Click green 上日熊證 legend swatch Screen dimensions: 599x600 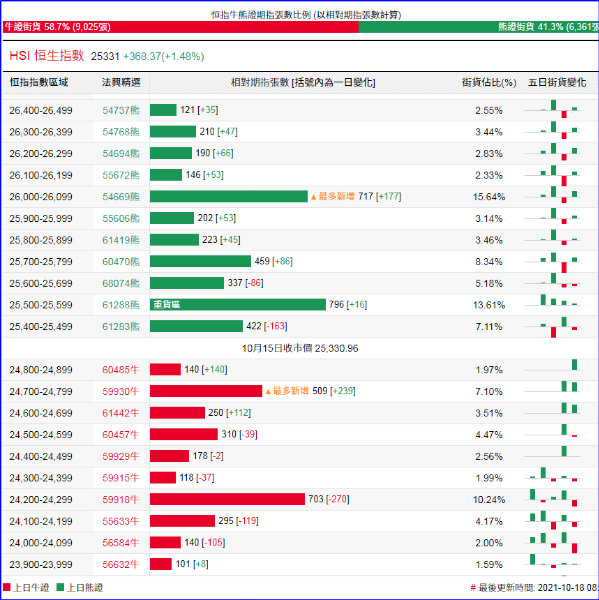(x=60, y=587)
